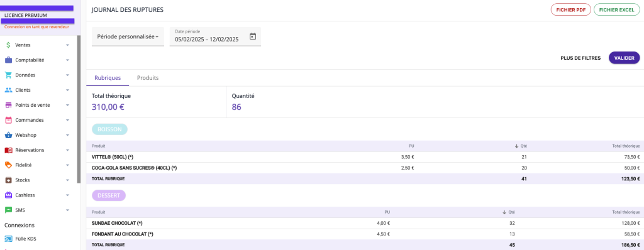Click the quantity value 86
The height and width of the screenshot is (250, 644).
pos(236,107)
